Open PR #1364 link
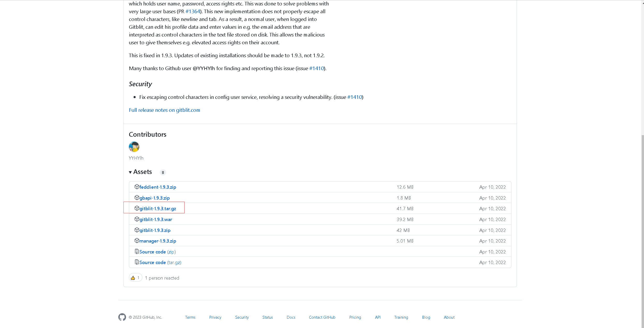 193,11
